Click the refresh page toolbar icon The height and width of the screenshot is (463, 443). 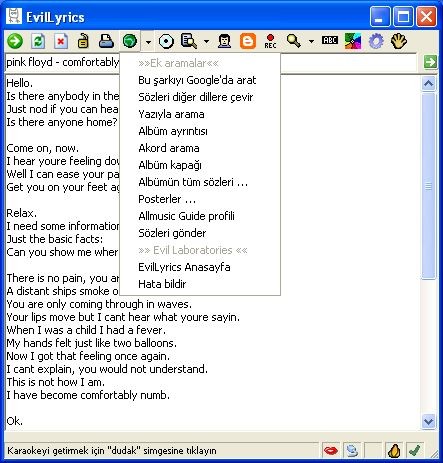pos(38,41)
